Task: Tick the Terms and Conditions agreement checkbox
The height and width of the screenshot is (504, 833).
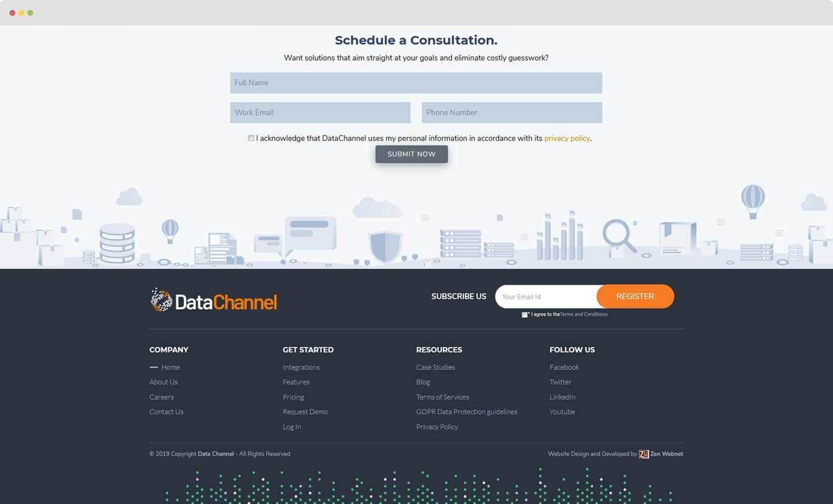Action: click(x=525, y=314)
